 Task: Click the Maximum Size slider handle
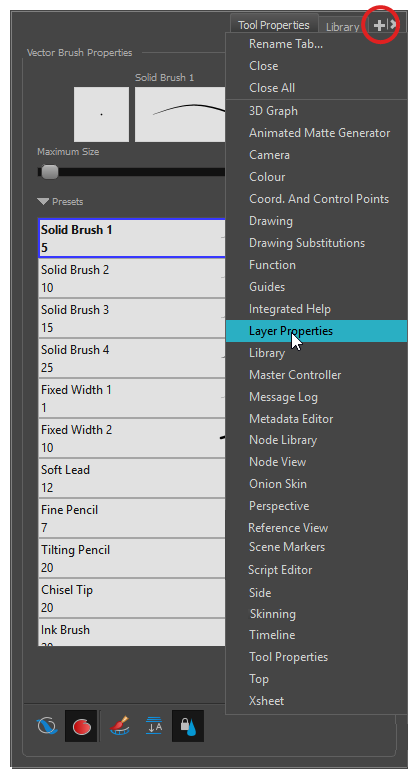(x=49, y=172)
